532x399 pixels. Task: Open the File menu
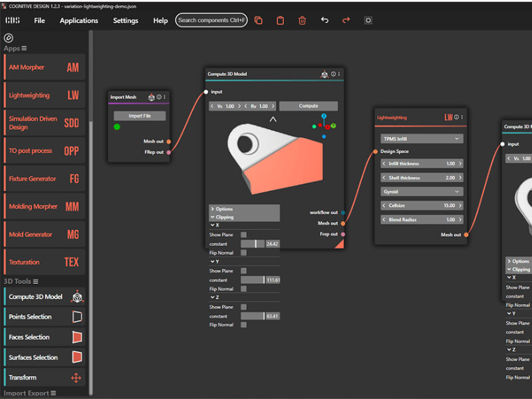point(40,21)
